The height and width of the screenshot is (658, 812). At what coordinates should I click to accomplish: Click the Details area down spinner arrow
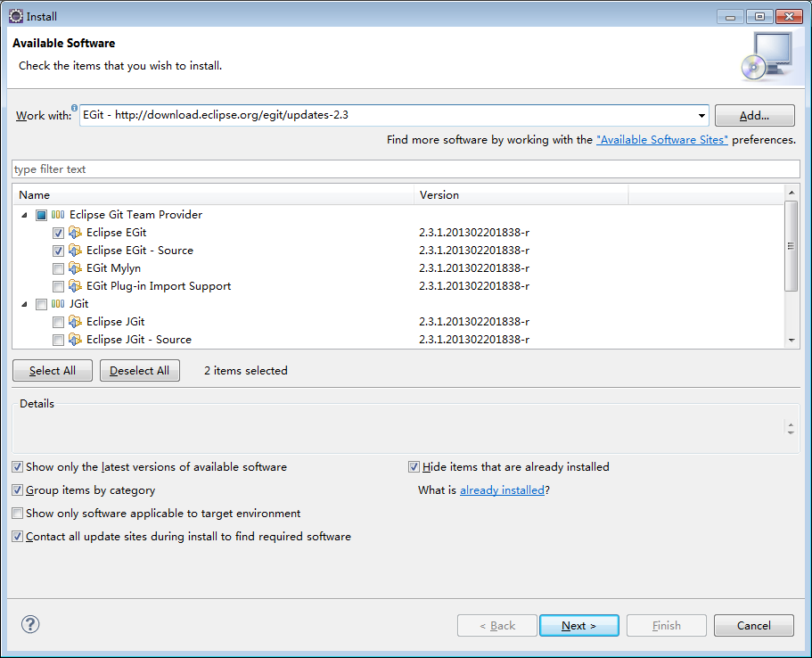point(791,432)
